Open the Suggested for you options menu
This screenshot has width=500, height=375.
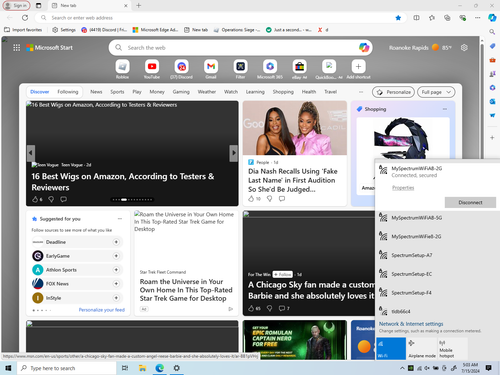pyautogui.click(x=120, y=219)
